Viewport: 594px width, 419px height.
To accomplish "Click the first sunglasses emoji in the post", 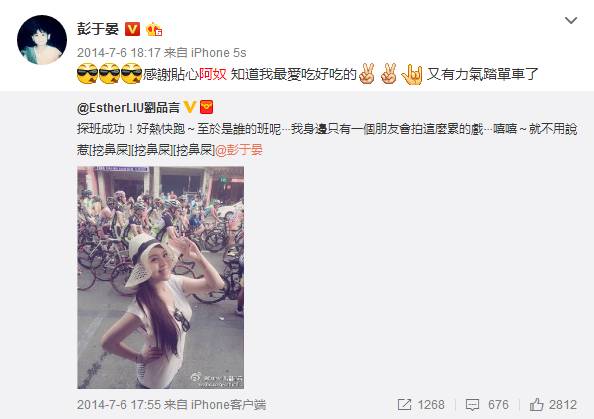I will point(88,73).
